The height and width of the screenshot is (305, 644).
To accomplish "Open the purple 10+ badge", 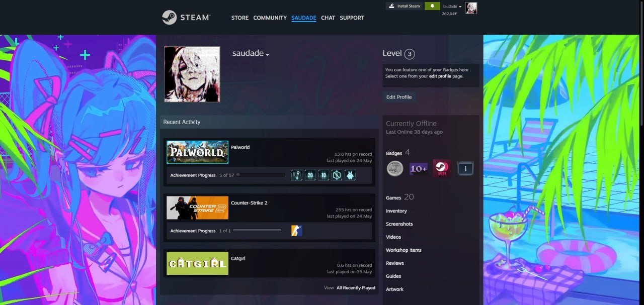I will click(419, 168).
